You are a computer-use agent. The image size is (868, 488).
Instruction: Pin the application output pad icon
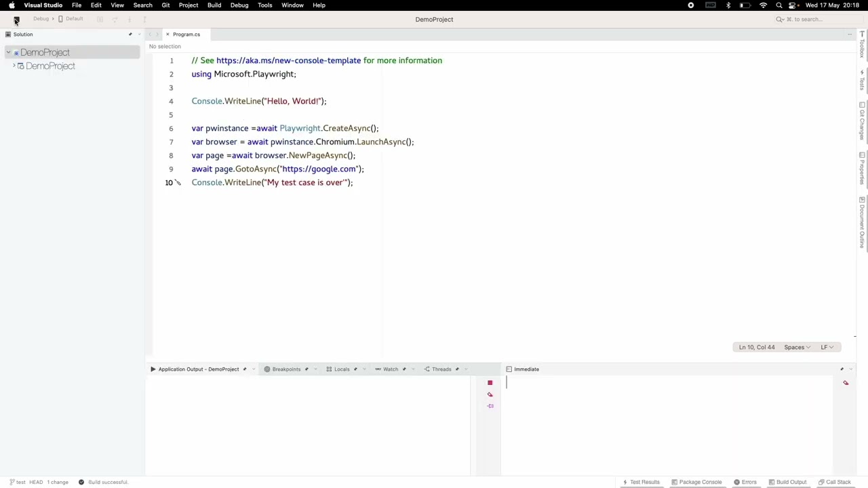pyautogui.click(x=490, y=406)
